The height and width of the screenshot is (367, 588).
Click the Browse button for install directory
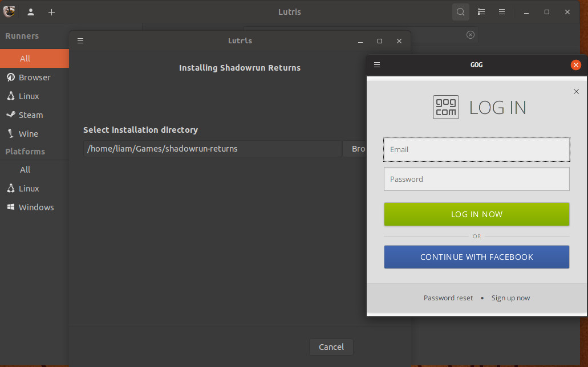click(x=355, y=149)
